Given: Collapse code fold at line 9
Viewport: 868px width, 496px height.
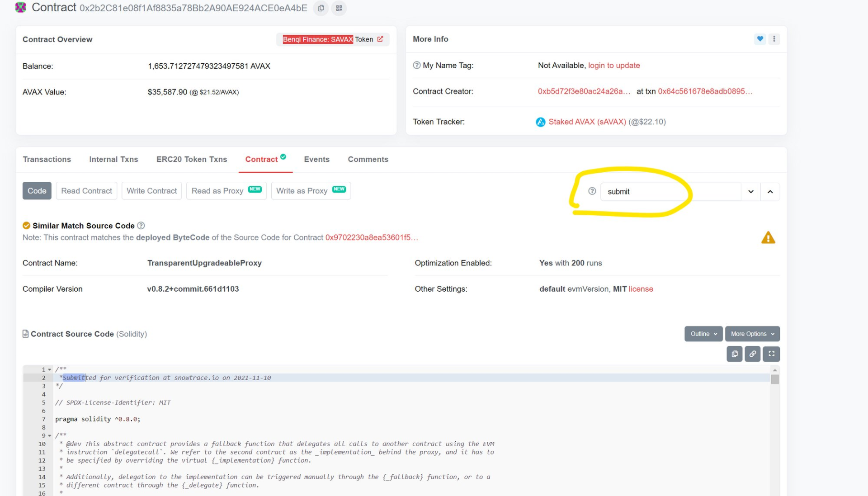Looking at the screenshot, I should click(50, 436).
